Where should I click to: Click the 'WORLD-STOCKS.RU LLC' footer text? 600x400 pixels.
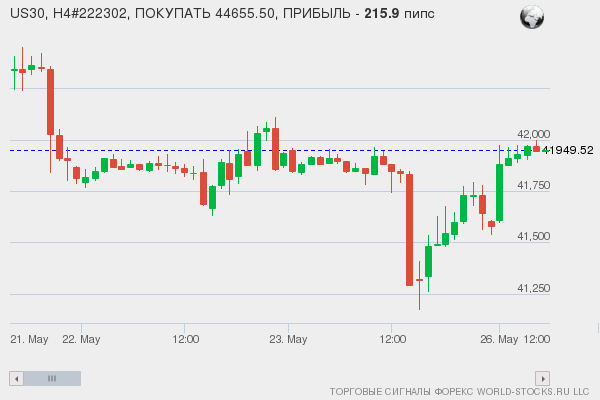(533, 392)
